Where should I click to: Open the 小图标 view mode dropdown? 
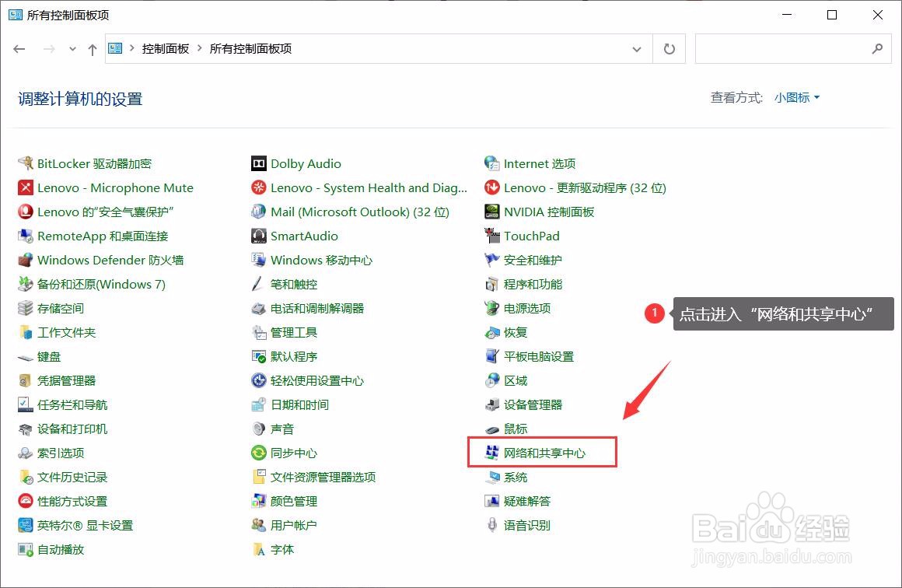click(x=795, y=97)
